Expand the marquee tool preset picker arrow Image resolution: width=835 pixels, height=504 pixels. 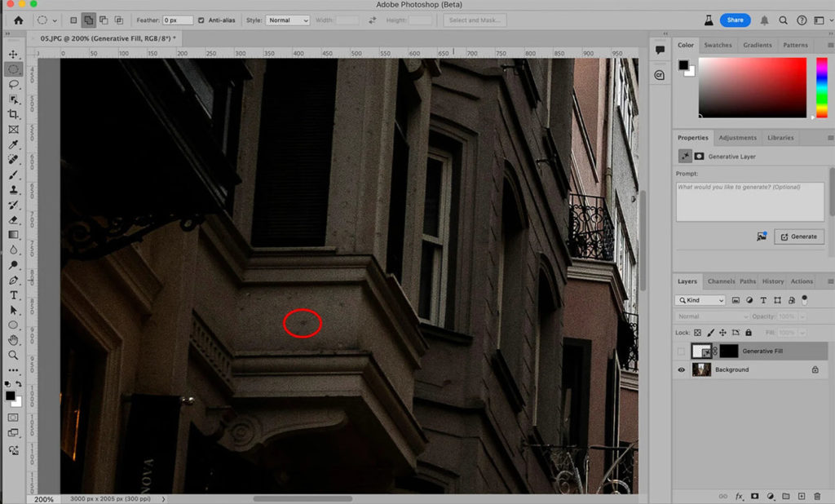click(x=55, y=20)
